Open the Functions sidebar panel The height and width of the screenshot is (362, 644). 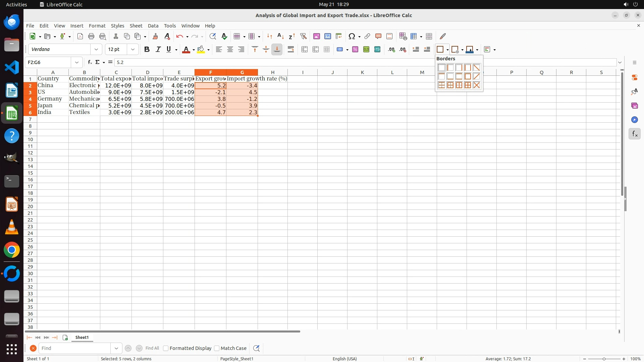coord(634,134)
